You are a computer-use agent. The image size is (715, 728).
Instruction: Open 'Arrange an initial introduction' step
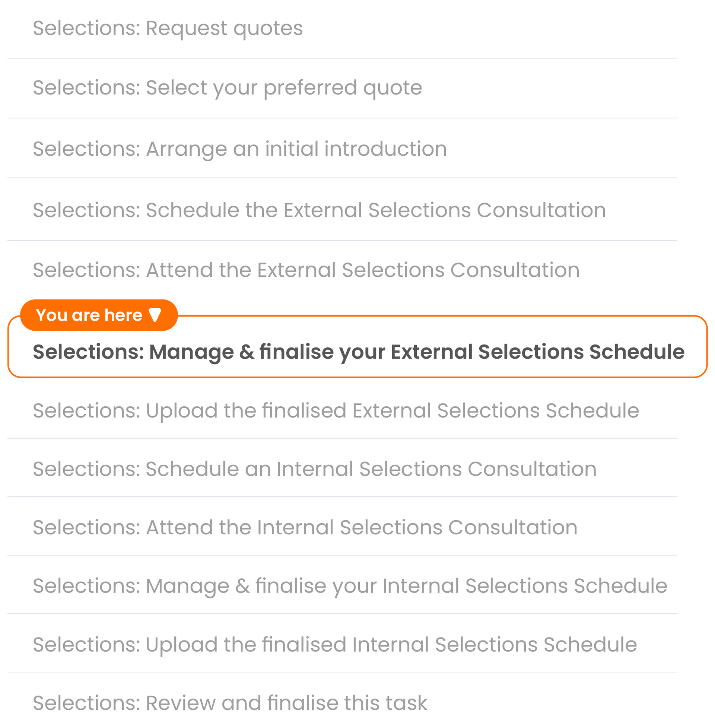[239, 149]
